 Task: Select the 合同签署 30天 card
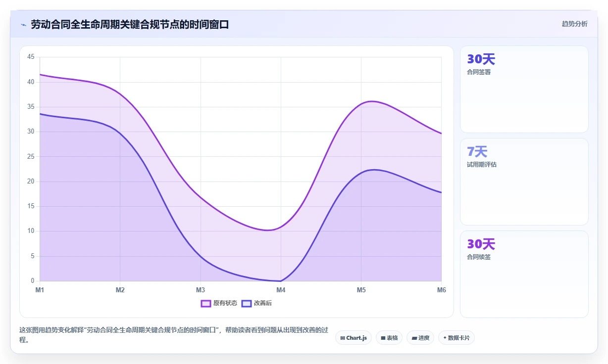pos(524,89)
